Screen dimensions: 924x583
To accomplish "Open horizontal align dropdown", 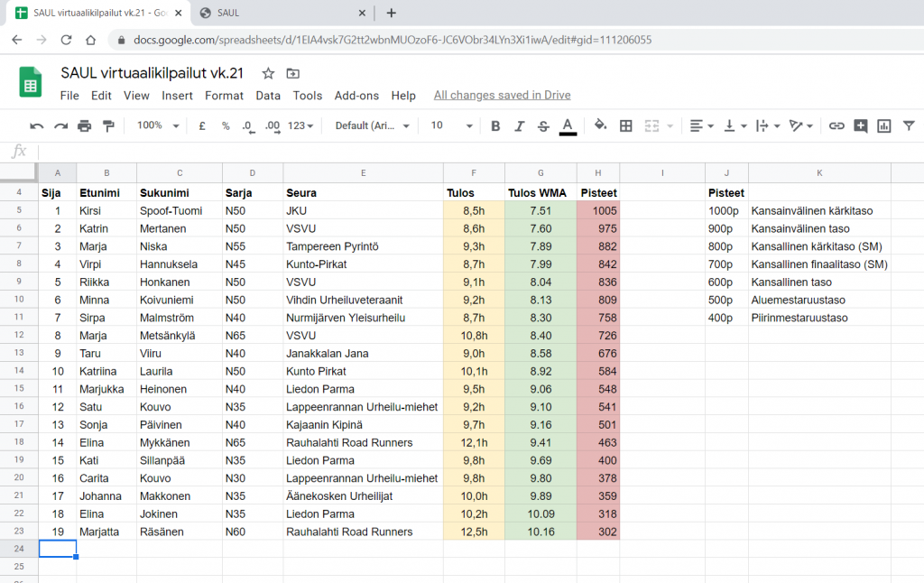I will click(x=701, y=126).
